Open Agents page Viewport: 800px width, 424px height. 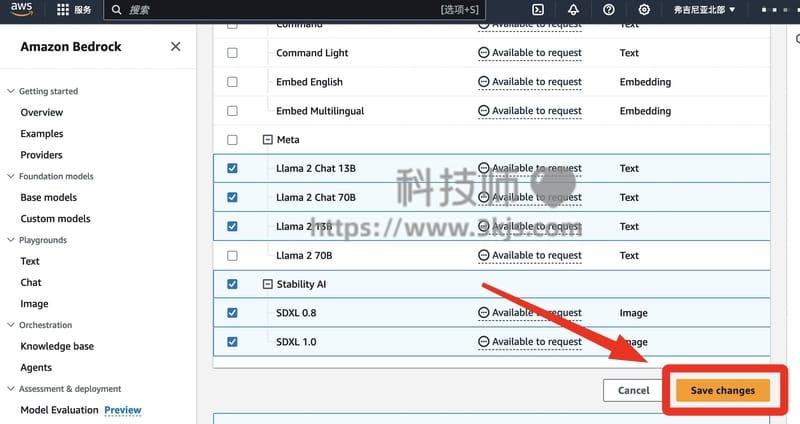[36, 368]
